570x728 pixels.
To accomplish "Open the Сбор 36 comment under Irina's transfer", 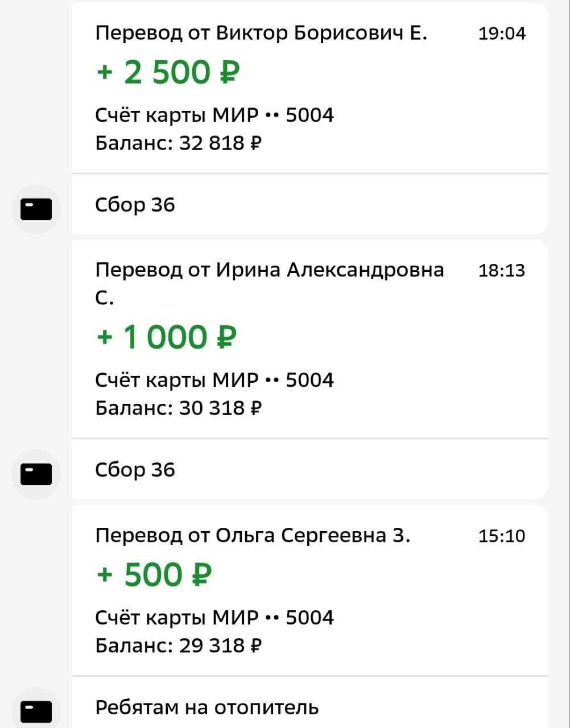I will coord(135,470).
